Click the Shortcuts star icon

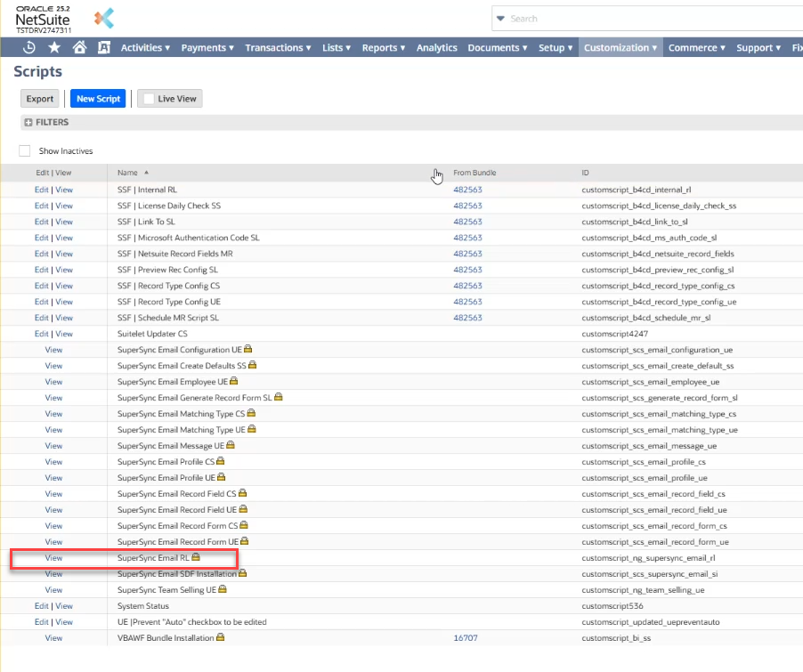tap(54, 48)
